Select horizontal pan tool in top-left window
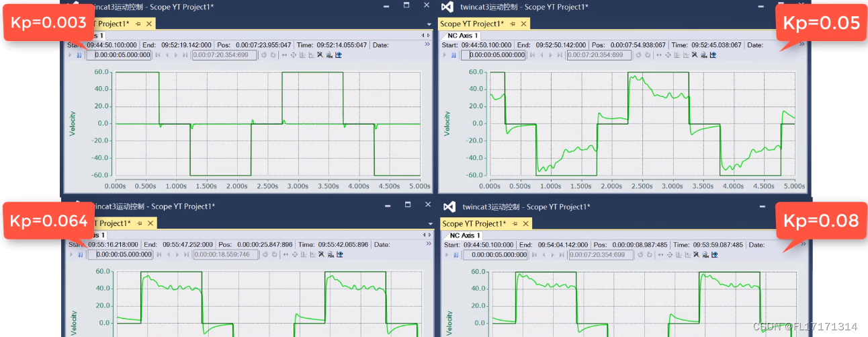868x337 pixels. (284, 54)
